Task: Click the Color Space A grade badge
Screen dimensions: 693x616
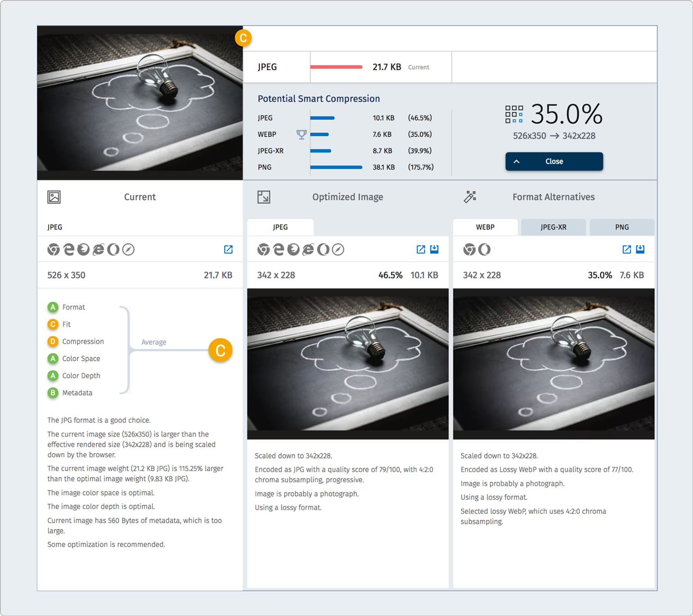Action: coord(53,359)
